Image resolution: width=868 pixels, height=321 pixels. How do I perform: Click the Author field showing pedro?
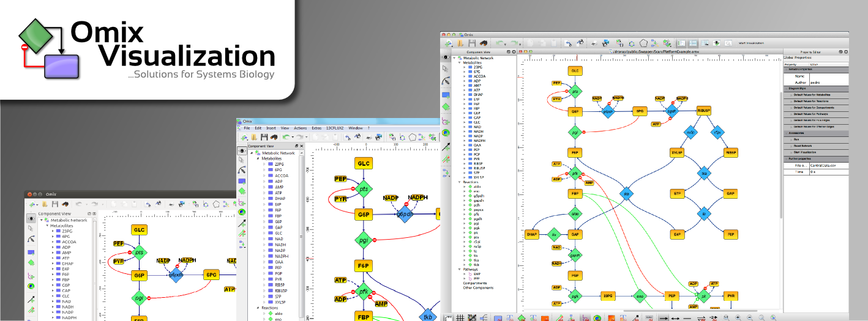pyautogui.click(x=829, y=82)
